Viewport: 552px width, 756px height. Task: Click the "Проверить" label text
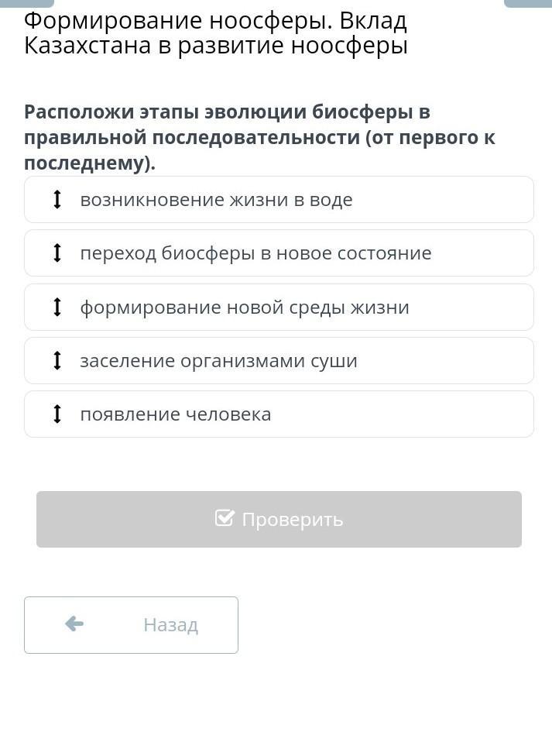tap(292, 520)
